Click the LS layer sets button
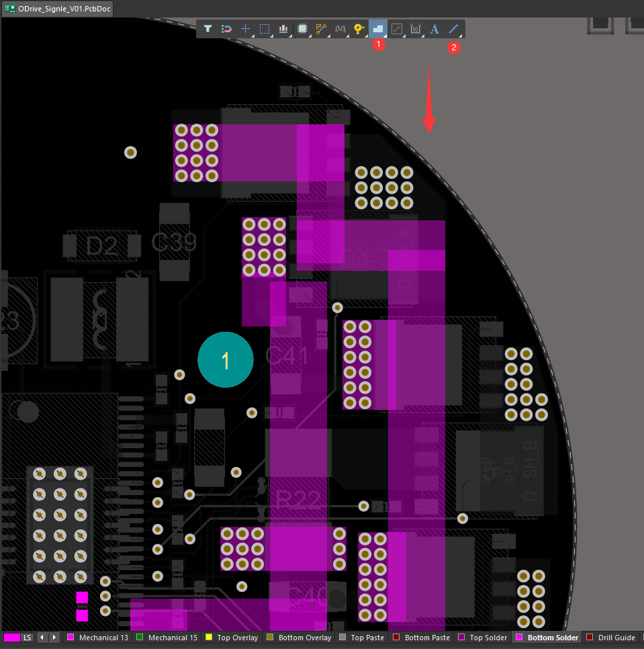This screenshot has height=649, width=644. [28, 638]
